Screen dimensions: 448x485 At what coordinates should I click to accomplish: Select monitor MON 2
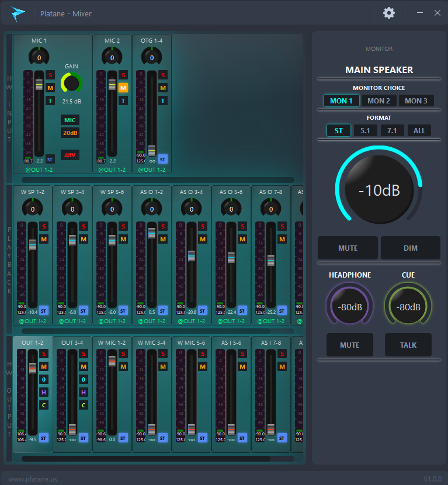click(x=378, y=101)
